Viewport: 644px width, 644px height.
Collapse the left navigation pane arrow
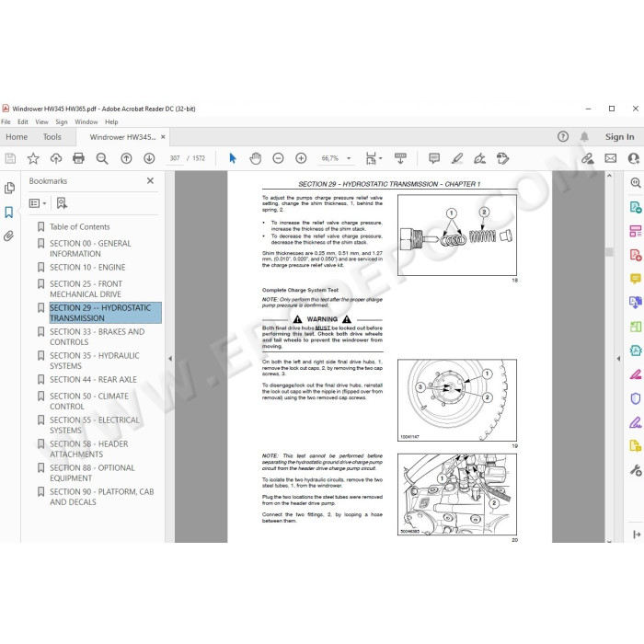170,359
